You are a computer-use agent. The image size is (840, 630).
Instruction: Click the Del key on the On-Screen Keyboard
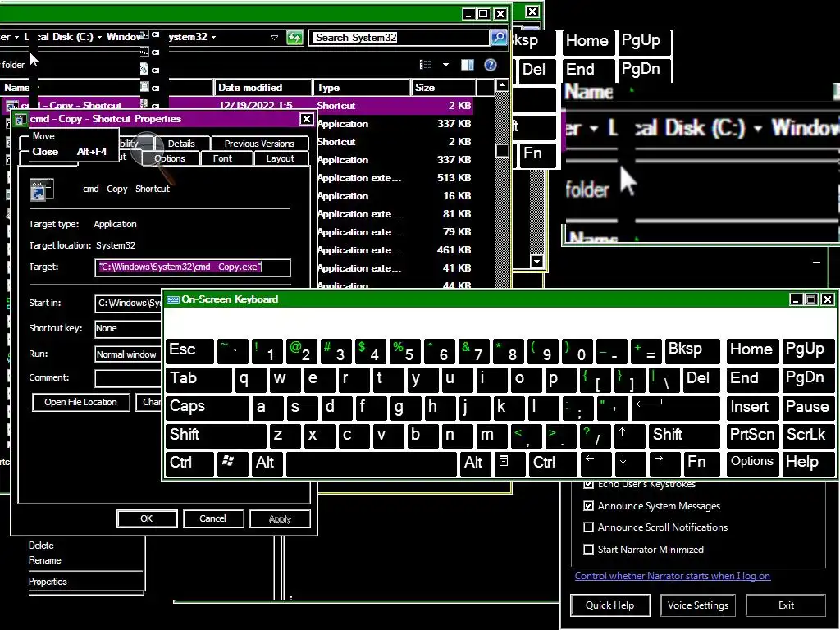702,379
